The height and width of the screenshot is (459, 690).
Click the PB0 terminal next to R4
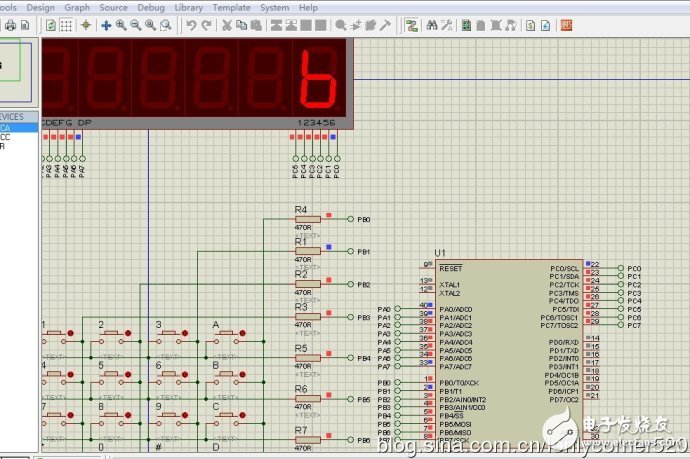[351, 219]
